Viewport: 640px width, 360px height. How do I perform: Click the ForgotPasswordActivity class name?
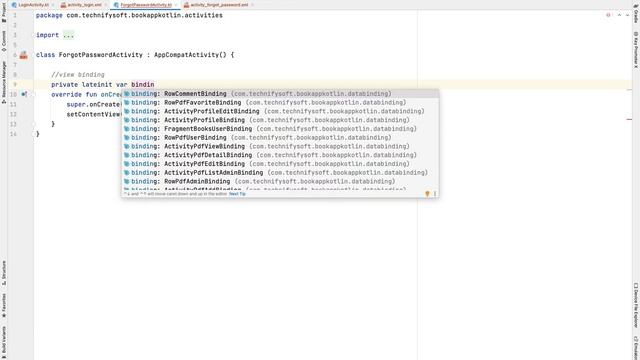click(101, 55)
